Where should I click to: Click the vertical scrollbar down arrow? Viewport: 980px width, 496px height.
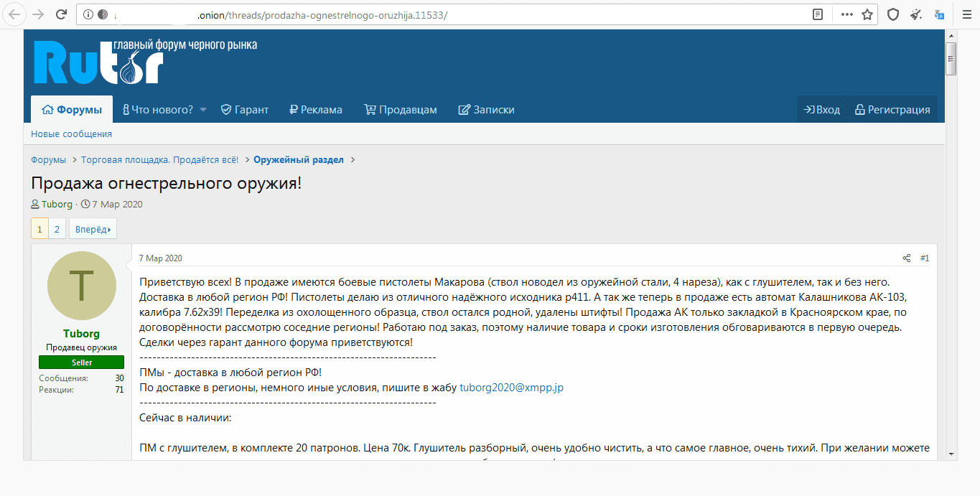[x=951, y=454]
